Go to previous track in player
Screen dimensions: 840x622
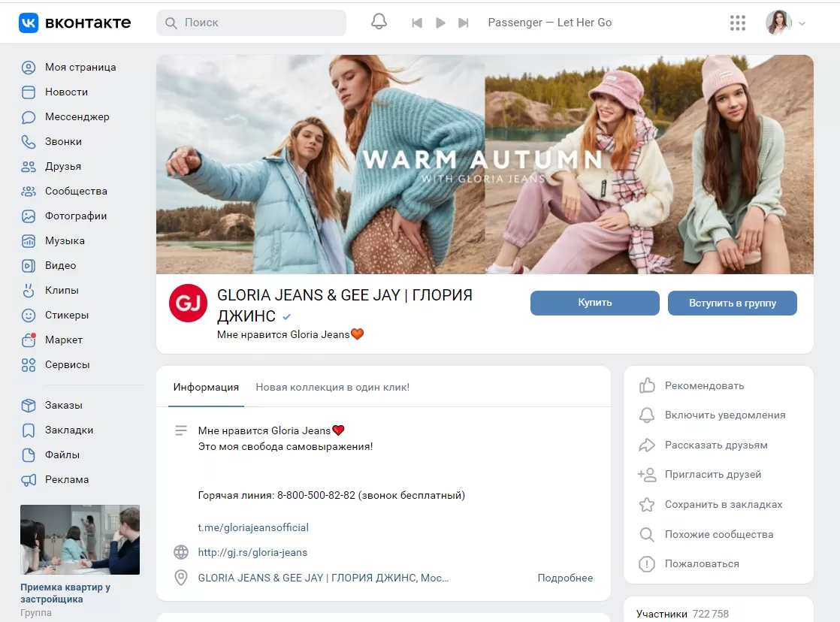(417, 23)
